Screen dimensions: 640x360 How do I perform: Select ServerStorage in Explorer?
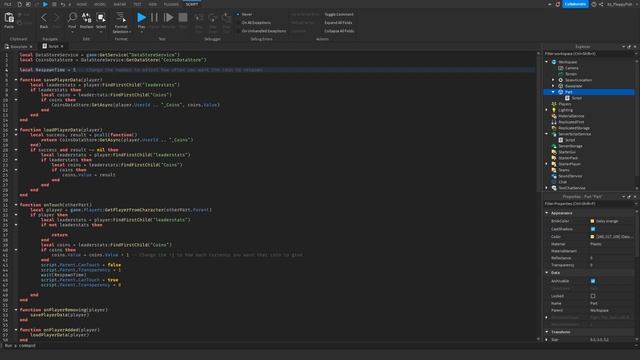(x=570, y=146)
